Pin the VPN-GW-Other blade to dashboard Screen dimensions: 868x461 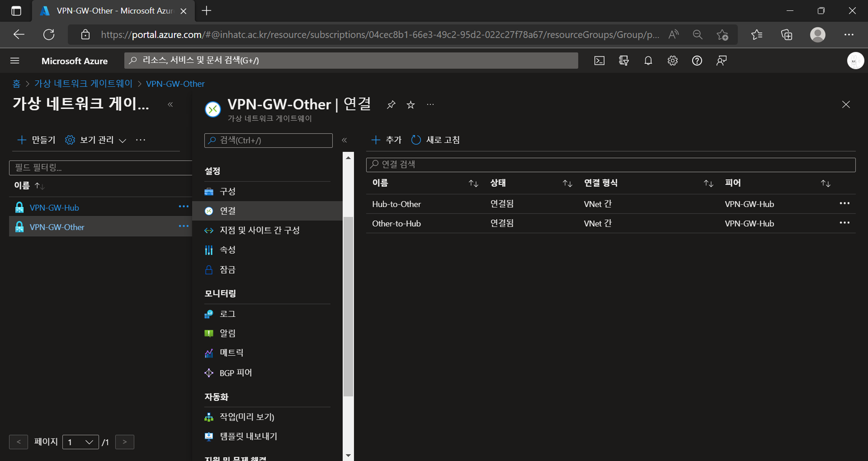coord(391,105)
